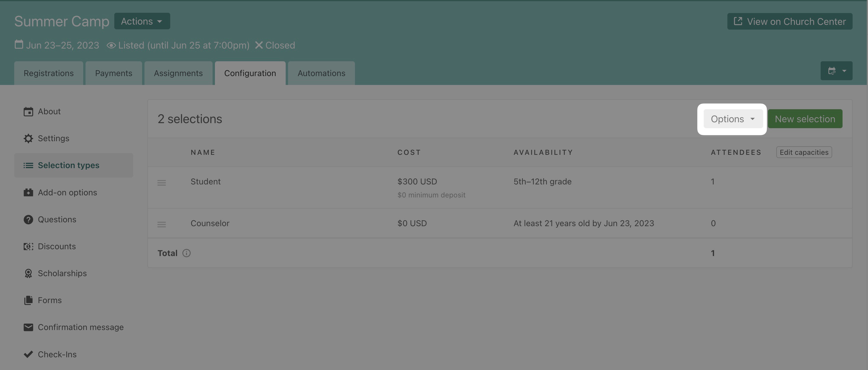This screenshot has width=868, height=370.
Task: Click the Questions help-circle icon
Action: pyautogui.click(x=28, y=219)
